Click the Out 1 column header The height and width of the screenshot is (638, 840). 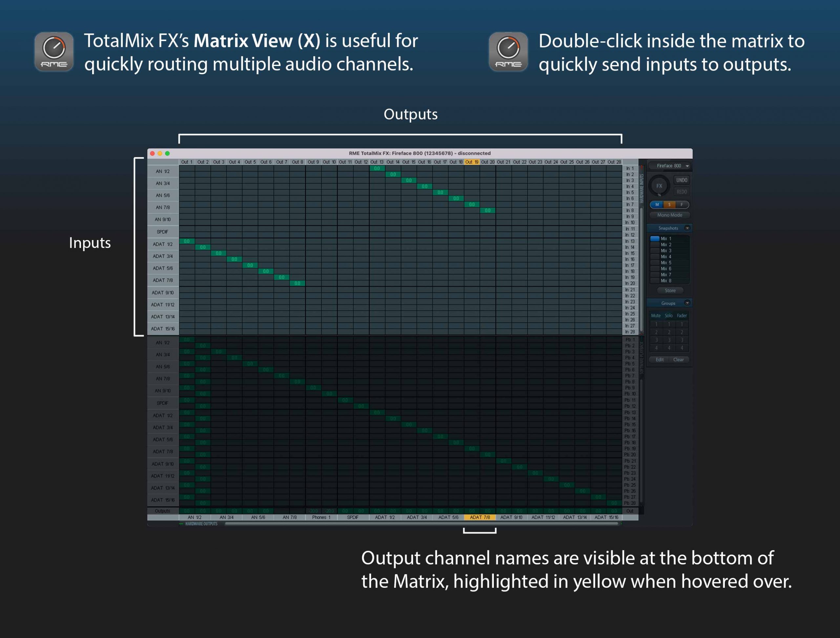click(187, 162)
